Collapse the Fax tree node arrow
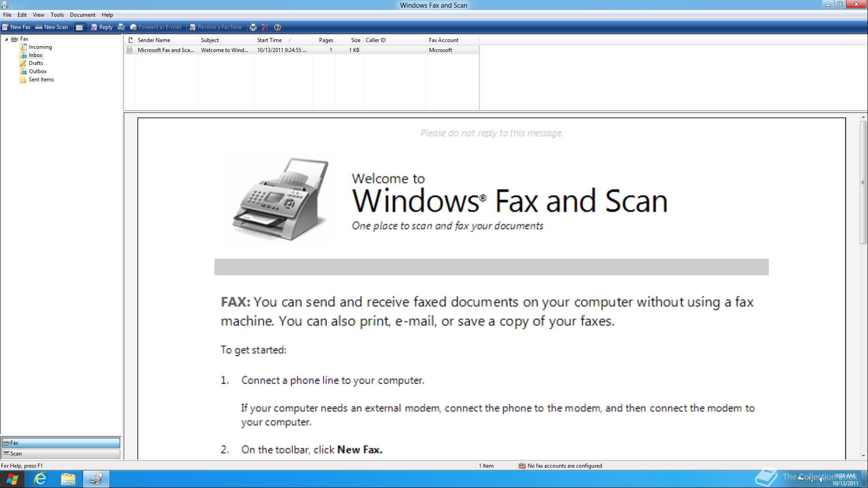Viewport: 868px width, 488px height. coord(6,39)
